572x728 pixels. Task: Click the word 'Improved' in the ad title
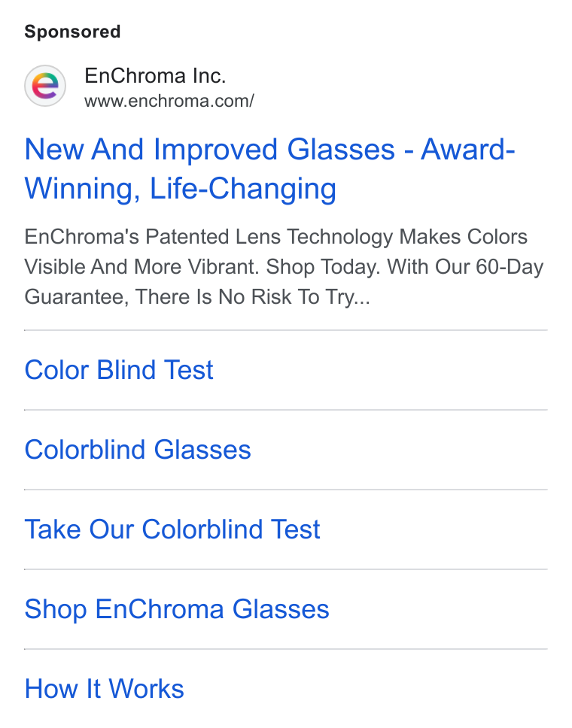(x=216, y=150)
